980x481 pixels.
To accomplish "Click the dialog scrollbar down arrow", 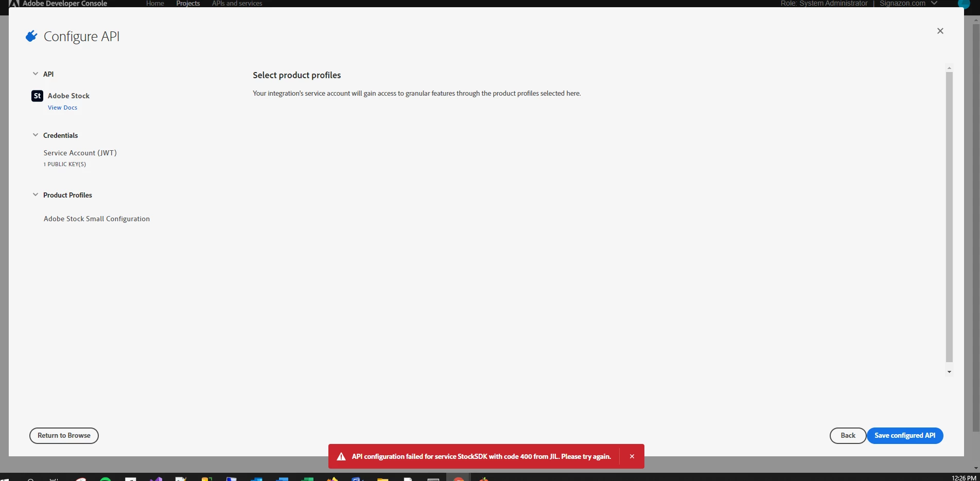I will 949,372.
